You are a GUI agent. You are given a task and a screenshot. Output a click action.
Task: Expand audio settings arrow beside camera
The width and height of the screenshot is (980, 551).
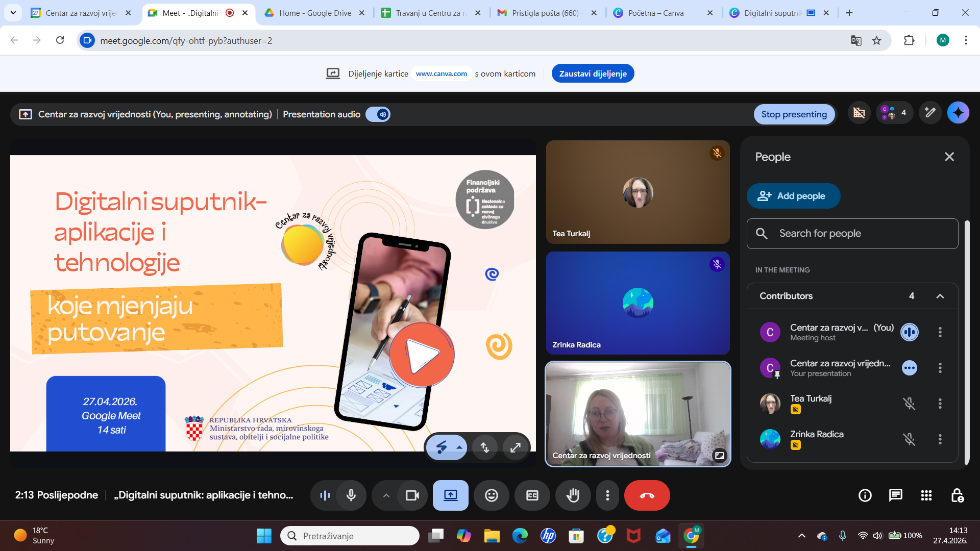(x=386, y=495)
